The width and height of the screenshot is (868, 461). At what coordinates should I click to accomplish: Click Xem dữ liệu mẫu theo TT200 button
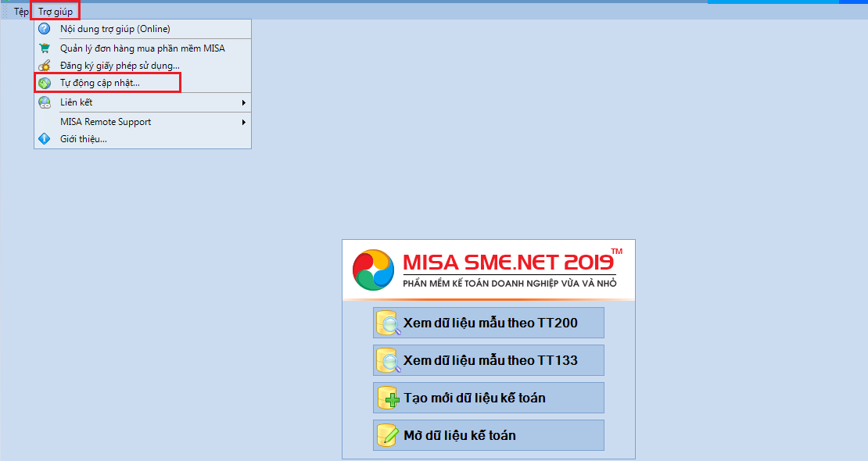(488, 323)
